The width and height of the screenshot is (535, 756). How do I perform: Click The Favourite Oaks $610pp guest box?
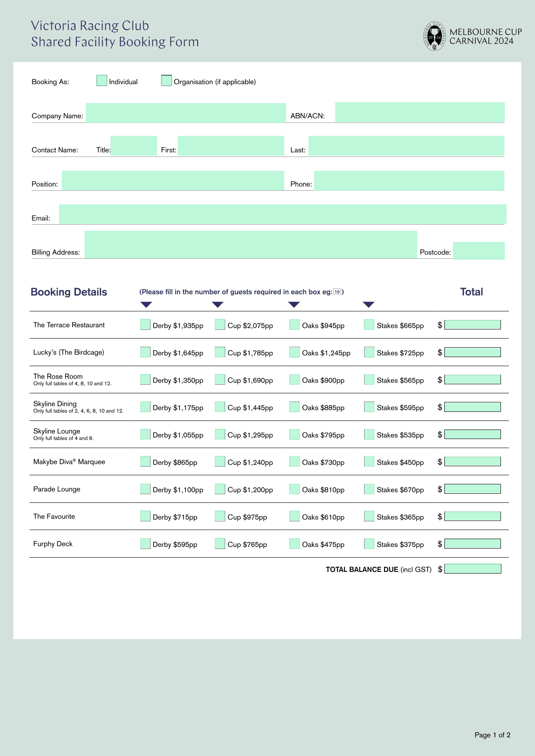pyautogui.click(x=295, y=516)
